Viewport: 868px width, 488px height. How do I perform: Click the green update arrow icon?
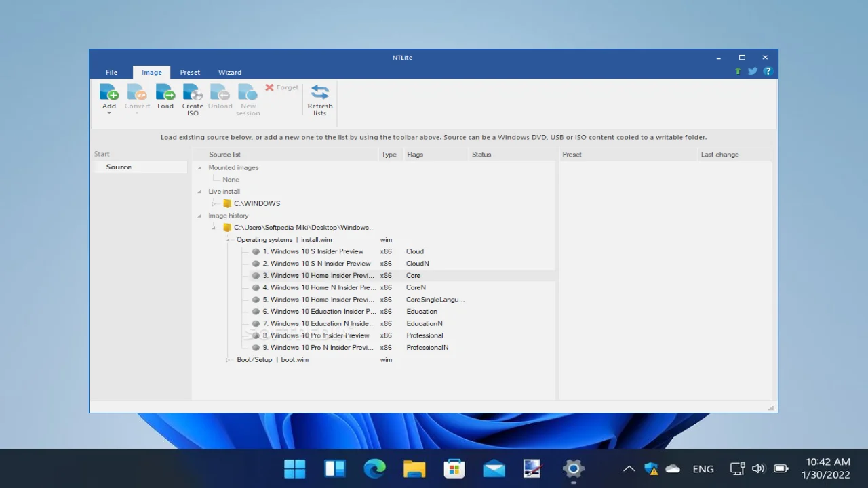(x=738, y=71)
